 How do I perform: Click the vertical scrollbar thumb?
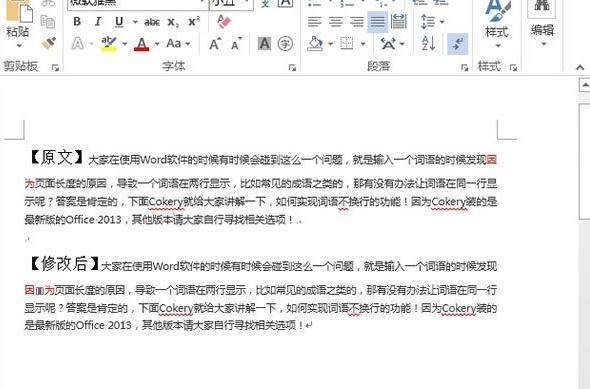[x=585, y=162]
